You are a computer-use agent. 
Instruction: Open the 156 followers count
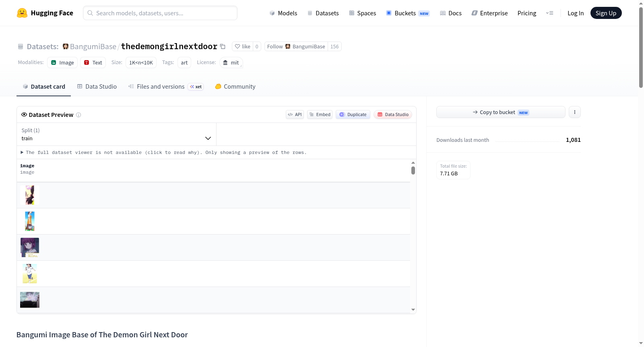point(334,46)
